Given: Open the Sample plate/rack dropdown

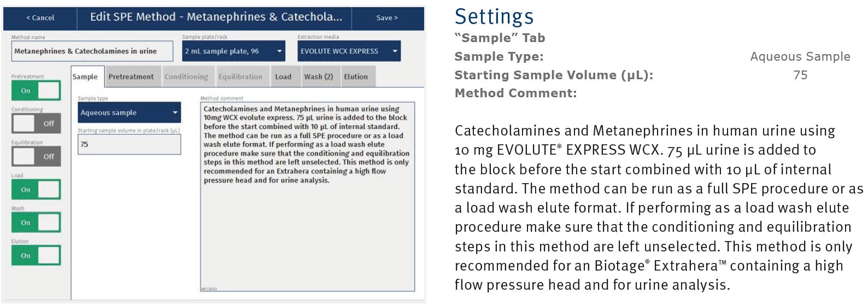Looking at the screenshot, I should click(x=233, y=51).
